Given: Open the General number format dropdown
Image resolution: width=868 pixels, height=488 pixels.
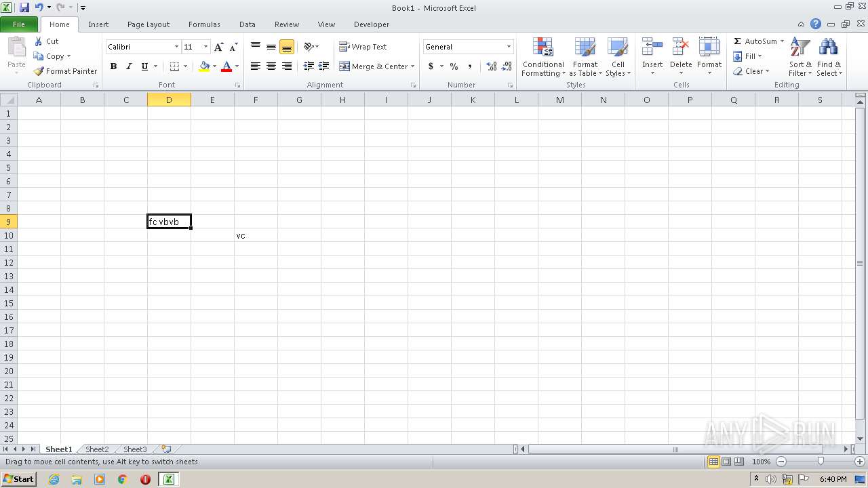Looking at the screenshot, I should coord(509,47).
